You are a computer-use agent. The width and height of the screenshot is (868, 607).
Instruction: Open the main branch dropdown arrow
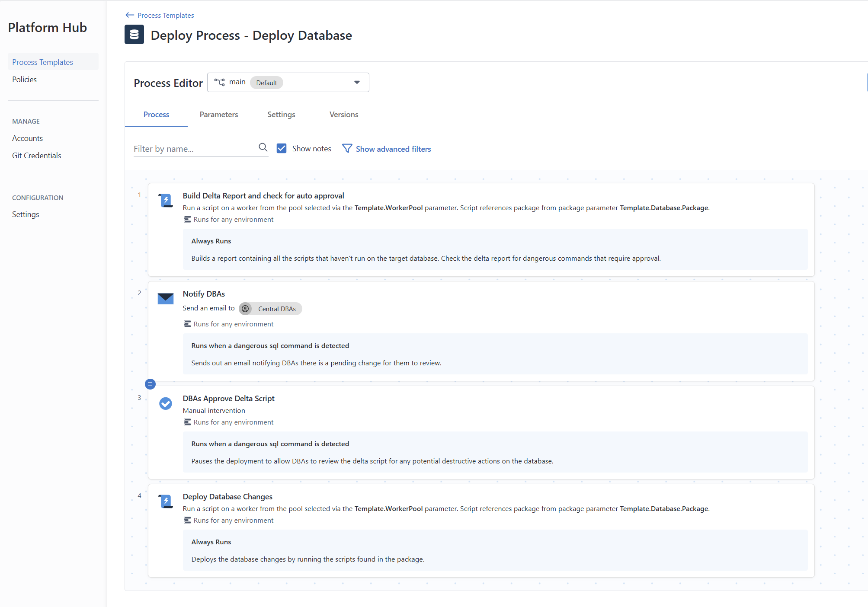(357, 83)
